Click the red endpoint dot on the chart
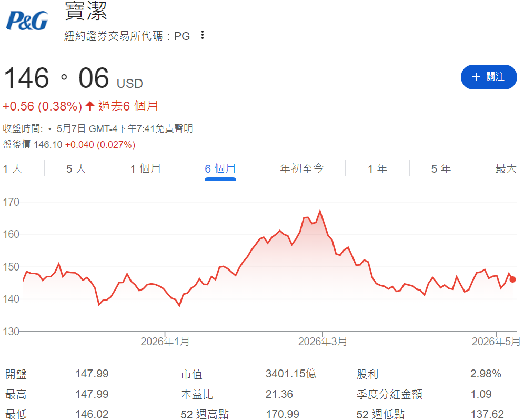This screenshot has height=420, width=524. click(x=512, y=279)
